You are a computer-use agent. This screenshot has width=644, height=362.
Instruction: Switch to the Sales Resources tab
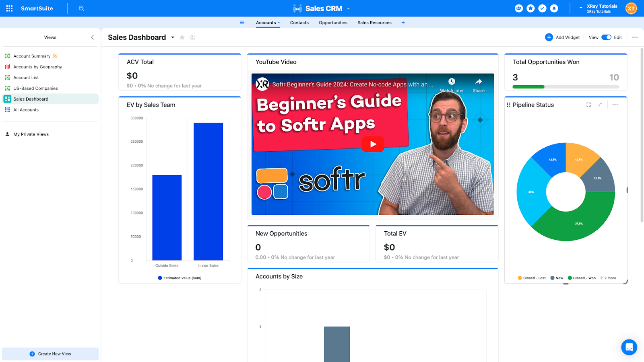pos(374,23)
